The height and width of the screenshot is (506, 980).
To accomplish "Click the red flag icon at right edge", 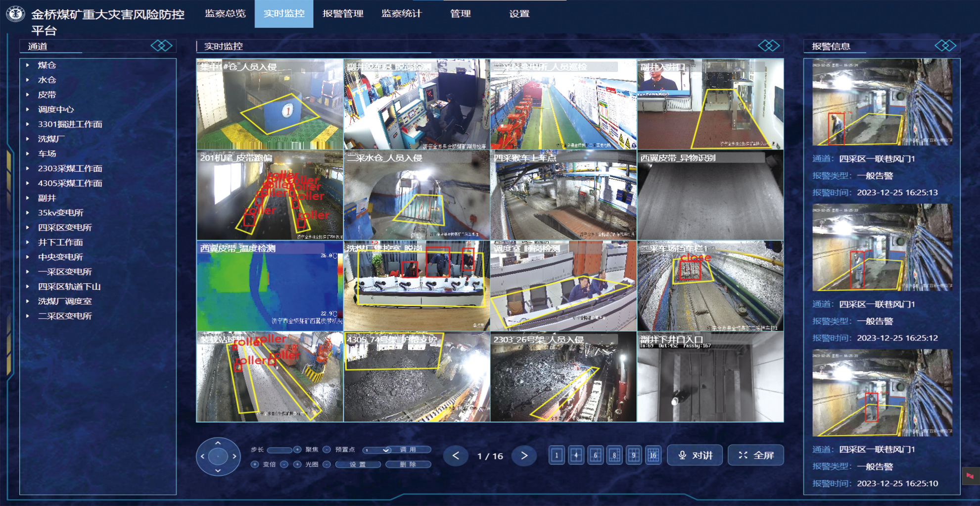I will coord(970,476).
